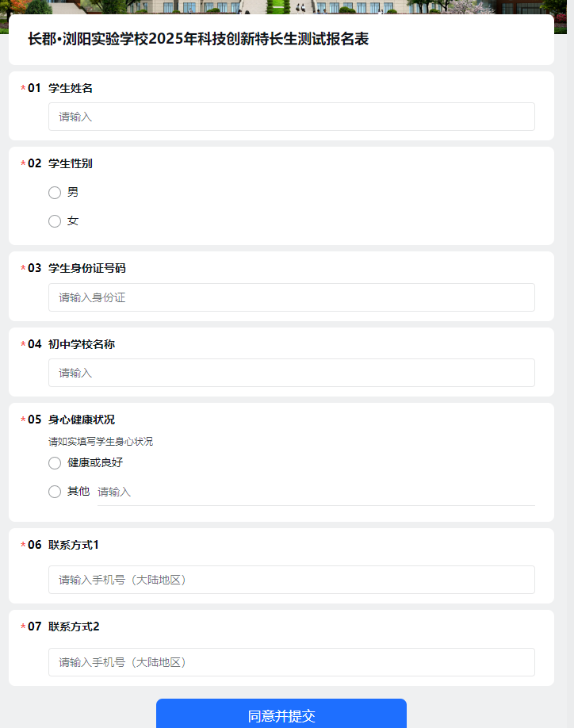Click the 01 学生姓名 question label
This screenshot has height=728, width=574.
[60, 88]
